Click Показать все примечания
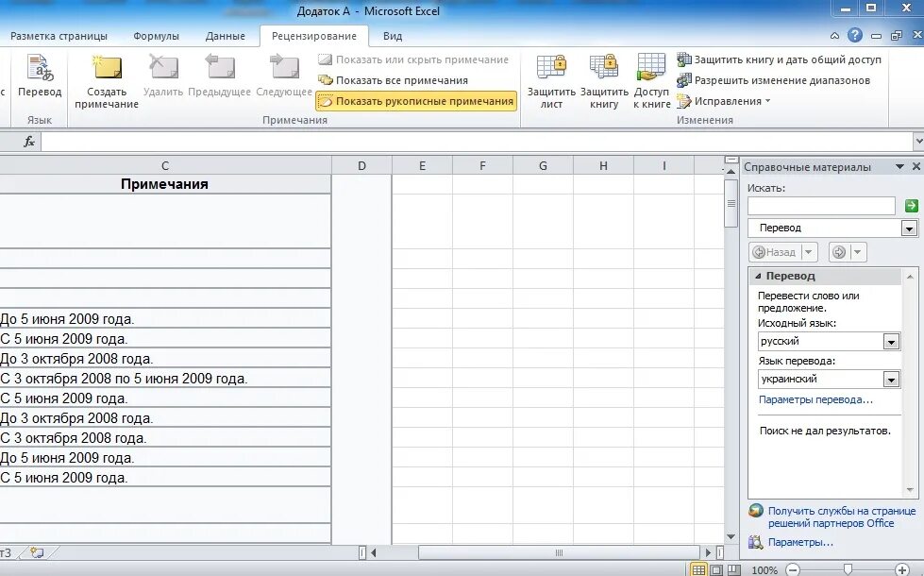 coord(393,80)
